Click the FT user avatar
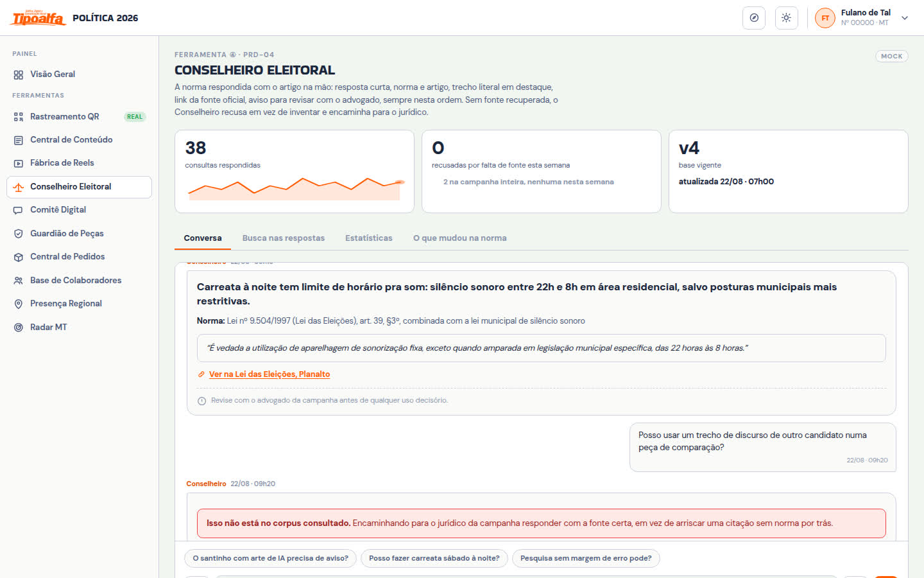 [x=825, y=18]
